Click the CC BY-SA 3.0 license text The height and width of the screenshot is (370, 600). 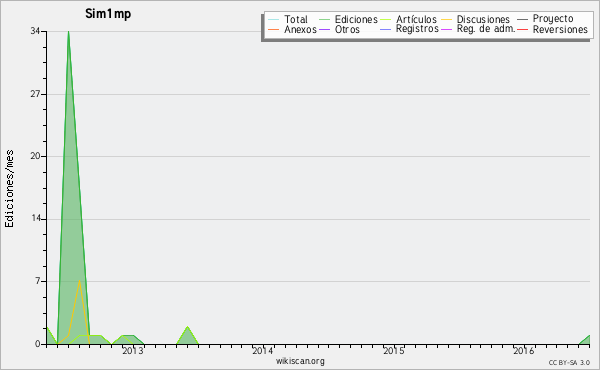click(x=569, y=363)
